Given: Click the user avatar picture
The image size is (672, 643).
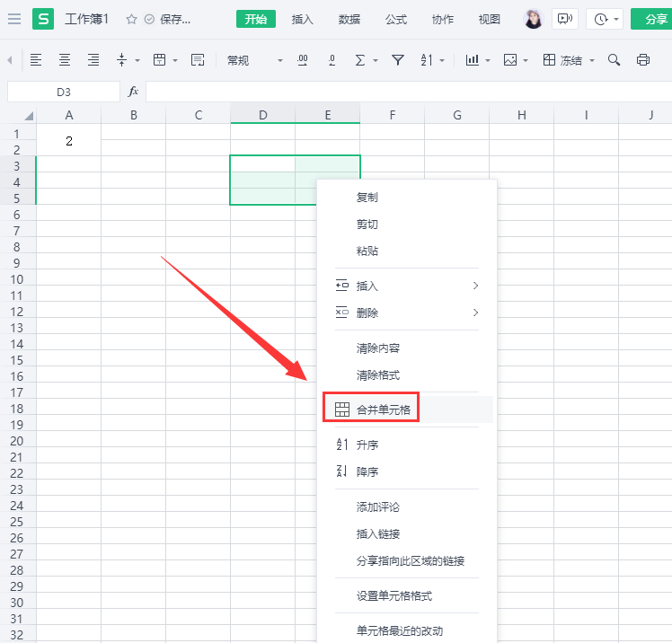Looking at the screenshot, I should (534, 19).
